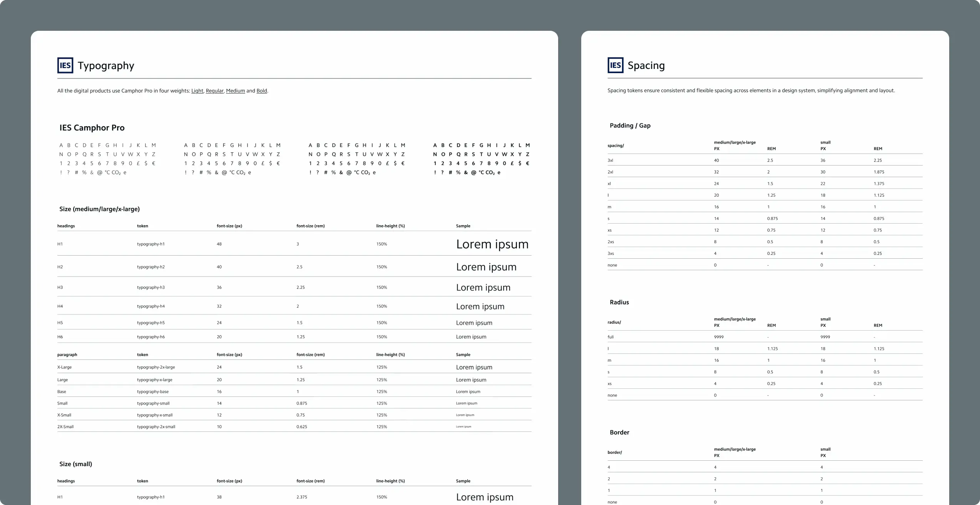Click the Size (small) heading
Viewport: 980px width, 505px height.
click(x=75, y=464)
